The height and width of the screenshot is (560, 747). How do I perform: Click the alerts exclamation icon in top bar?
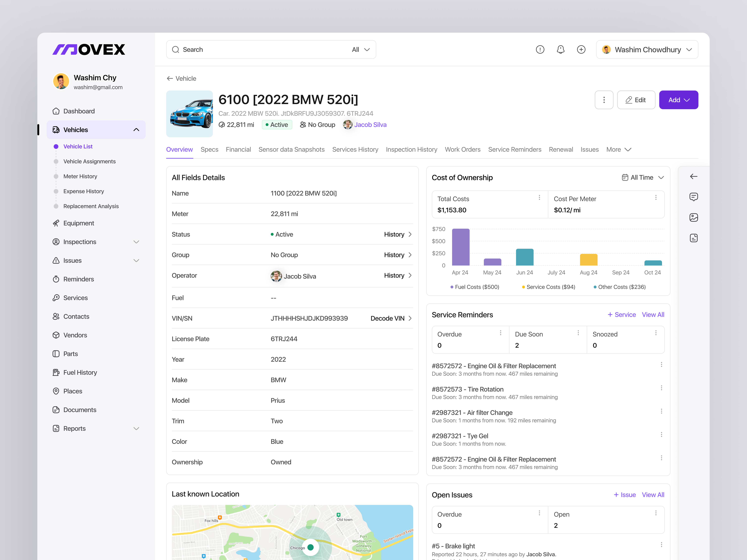coord(540,49)
